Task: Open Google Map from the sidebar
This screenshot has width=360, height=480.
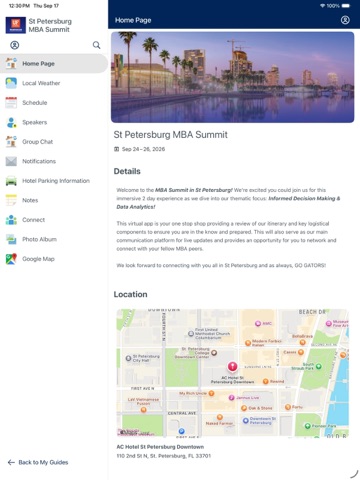Action: (x=54, y=259)
